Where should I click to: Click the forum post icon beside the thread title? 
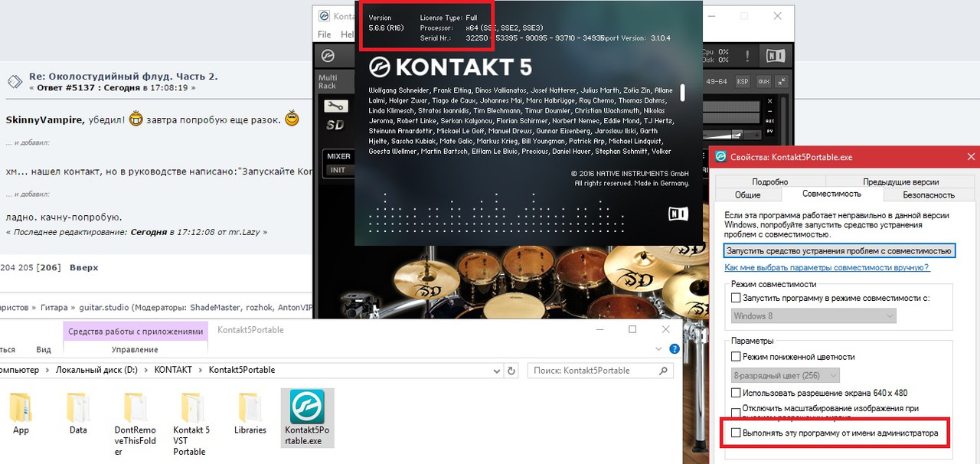coord(14,81)
